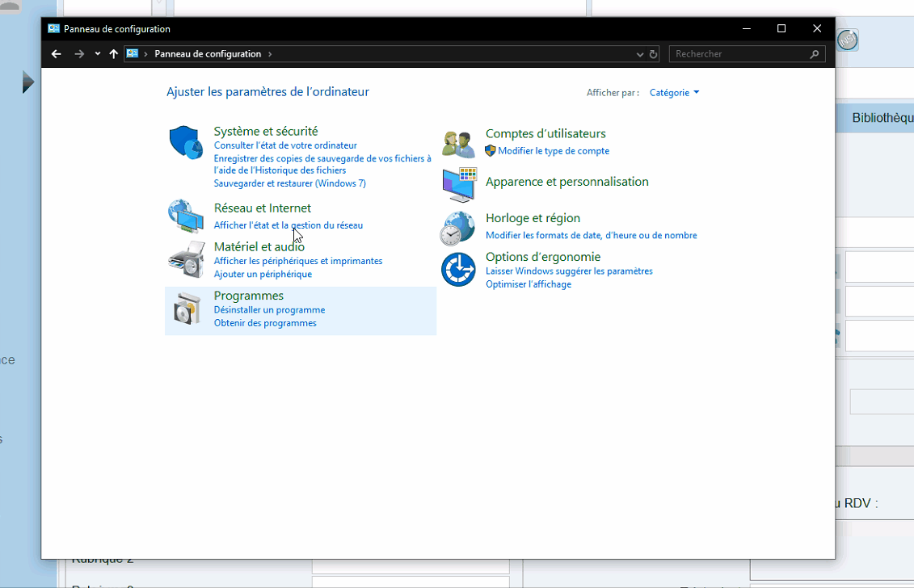Open Sauvegarder et restaurer (Windows 7)

(x=289, y=183)
